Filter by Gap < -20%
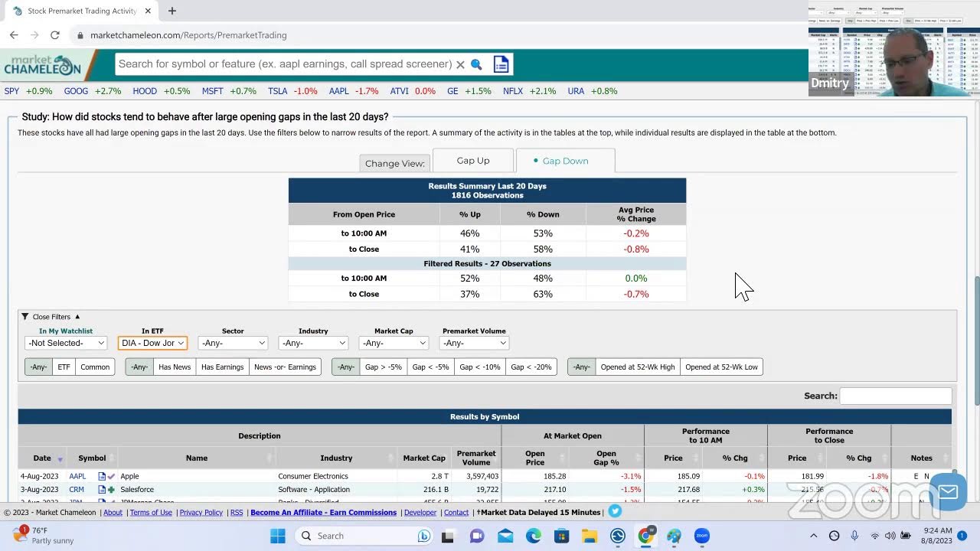This screenshot has height=551, width=980. point(531,367)
